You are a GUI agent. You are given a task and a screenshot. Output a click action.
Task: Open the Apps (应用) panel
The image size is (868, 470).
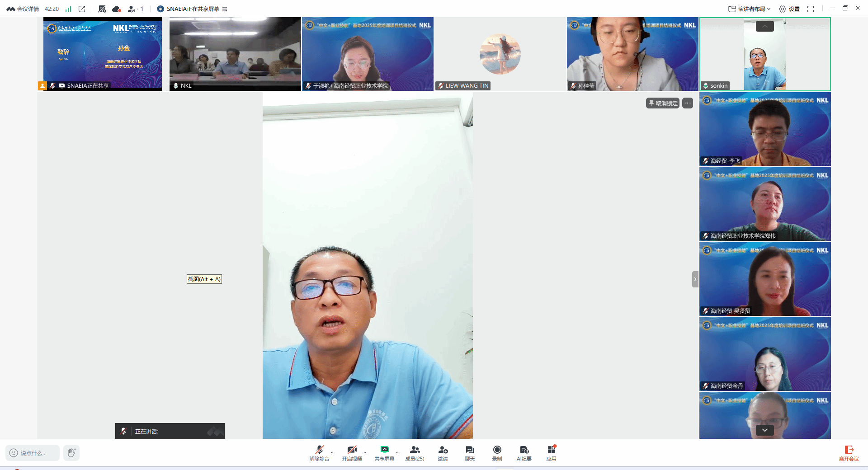click(x=551, y=453)
